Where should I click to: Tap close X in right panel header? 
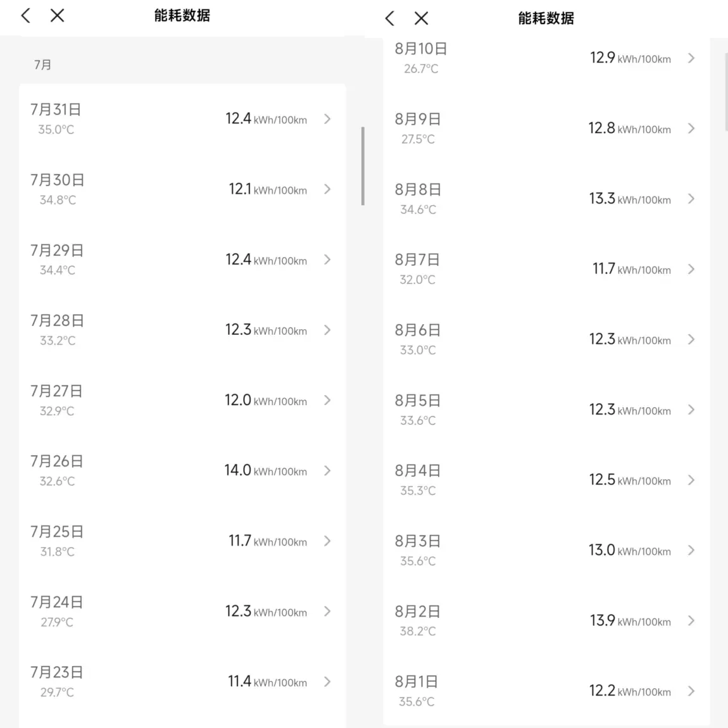421,18
